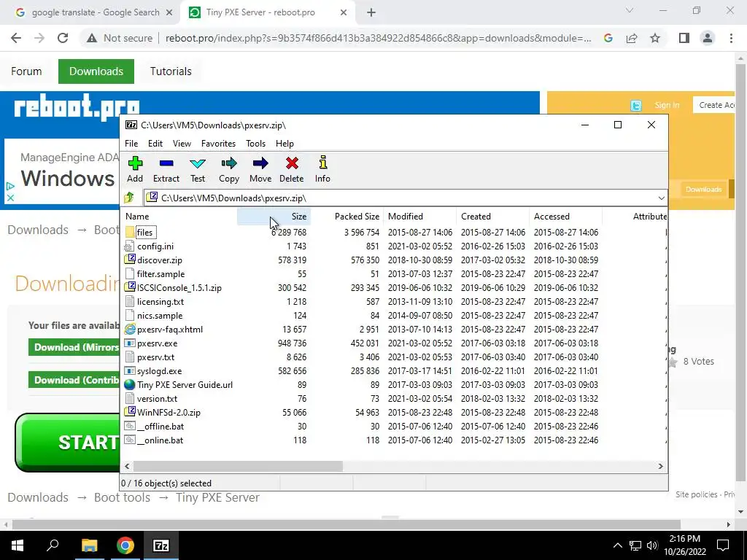This screenshot has height=560, width=747.
Task: Open Windows taskbar search
Action: coord(53,545)
